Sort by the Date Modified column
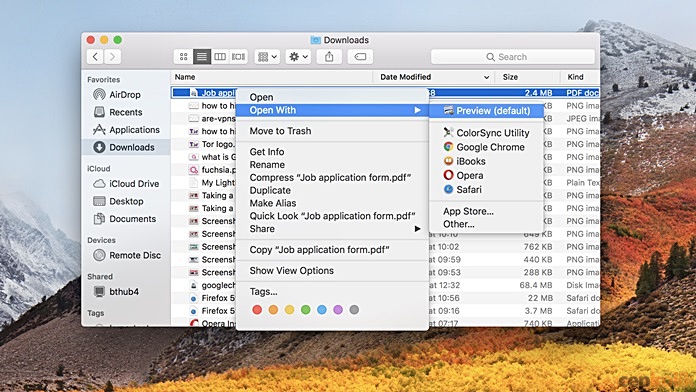Screen dimensions: 696x392 [x=435, y=77]
